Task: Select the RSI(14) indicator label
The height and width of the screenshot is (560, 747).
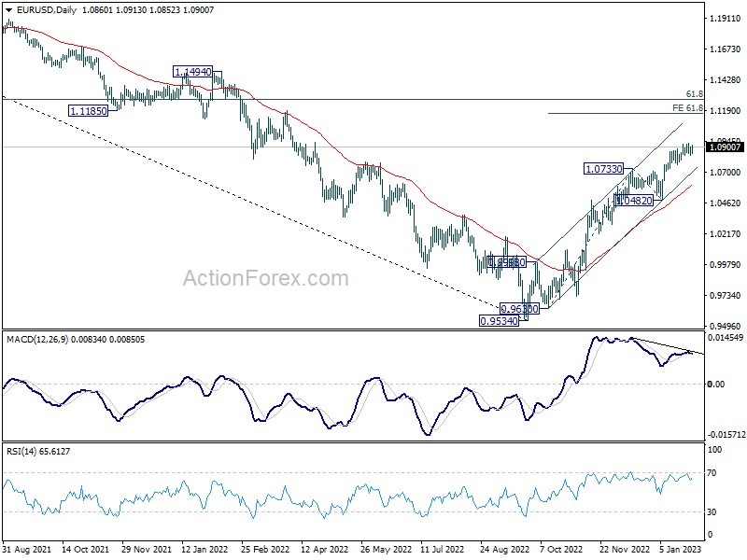Action: pyautogui.click(x=21, y=452)
